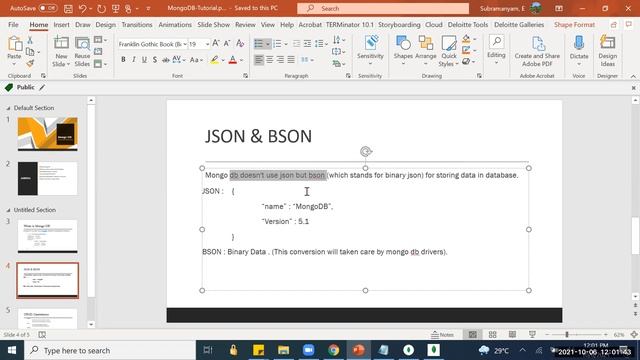
Task: Justify the paragraph text
Action: click(291, 60)
